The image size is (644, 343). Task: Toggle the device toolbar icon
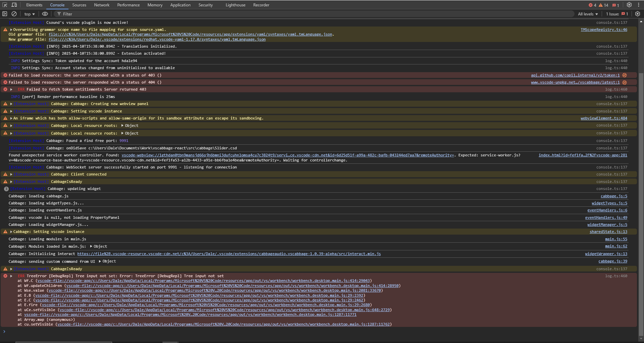click(14, 5)
